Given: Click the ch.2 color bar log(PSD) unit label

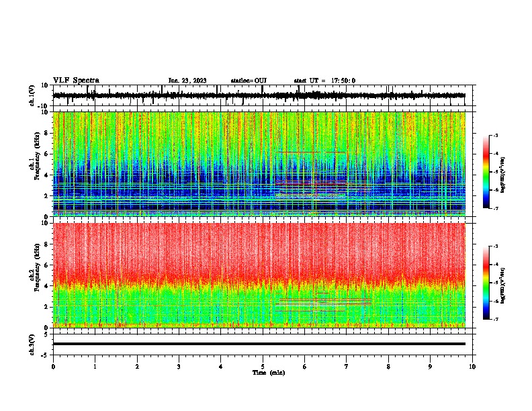Looking at the screenshot, I should pyautogui.click(x=503, y=285).
